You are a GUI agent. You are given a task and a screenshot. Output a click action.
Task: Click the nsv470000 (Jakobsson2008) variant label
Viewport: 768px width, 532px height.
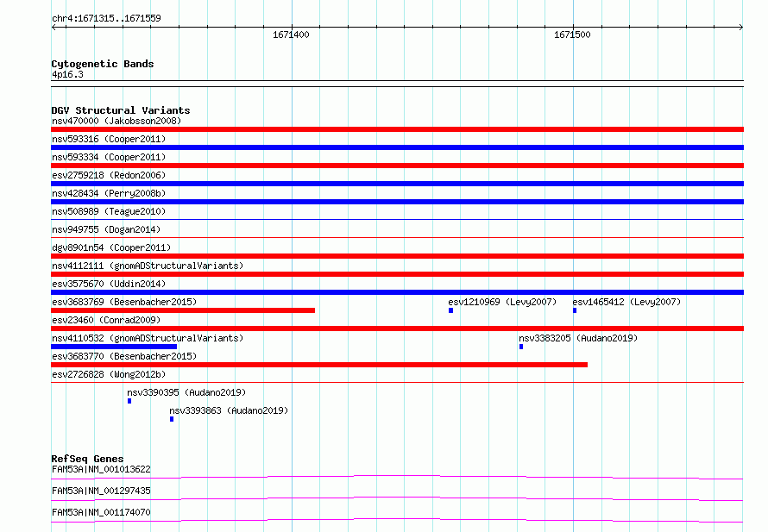[x=116, y=121]
